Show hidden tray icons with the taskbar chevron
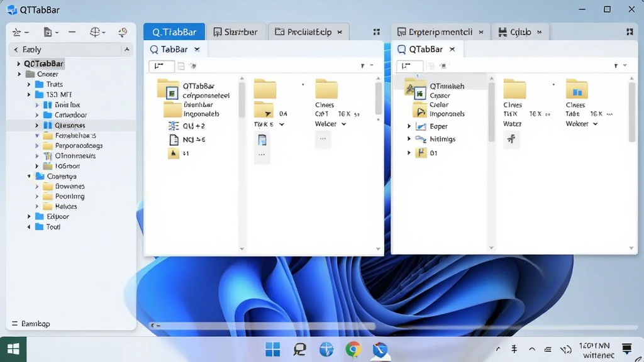 point(498,349)
